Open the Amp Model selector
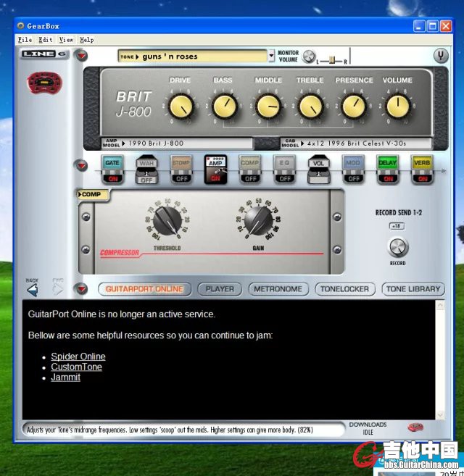The image size is (464, 476). pos(178,143)
